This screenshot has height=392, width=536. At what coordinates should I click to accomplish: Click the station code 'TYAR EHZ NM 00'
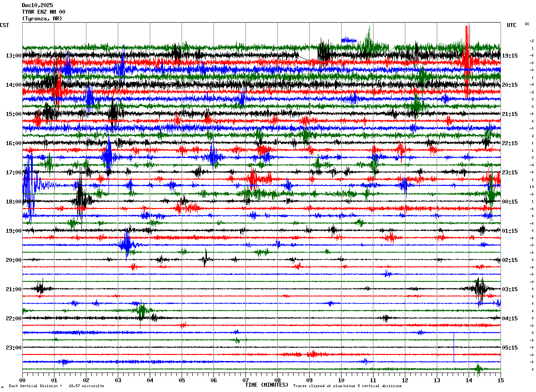point(43,12)
